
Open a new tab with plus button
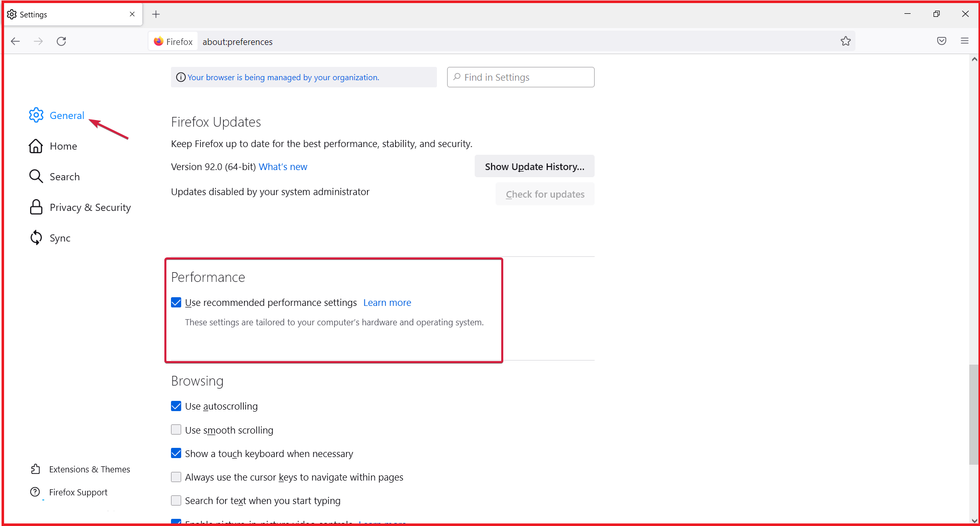(x=156, y=14)
